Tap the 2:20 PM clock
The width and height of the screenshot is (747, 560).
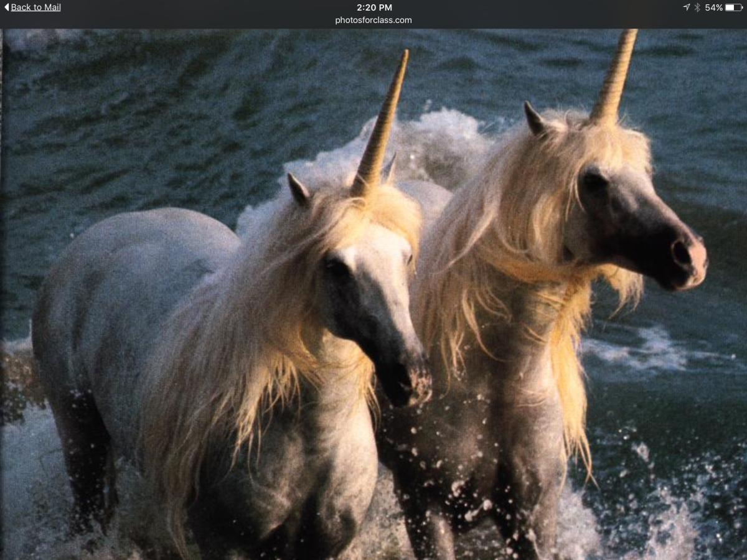pyautogui.click(x=374, y=7)
